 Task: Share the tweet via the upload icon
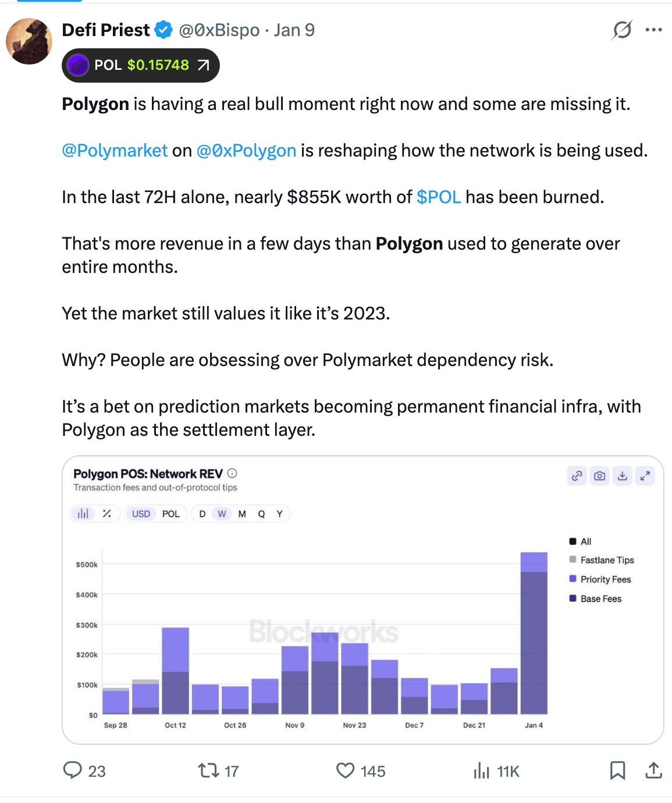click(x=652, y=771)
